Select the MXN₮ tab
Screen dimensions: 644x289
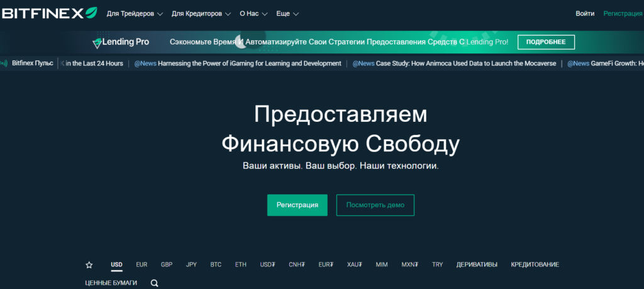(410, 264)
